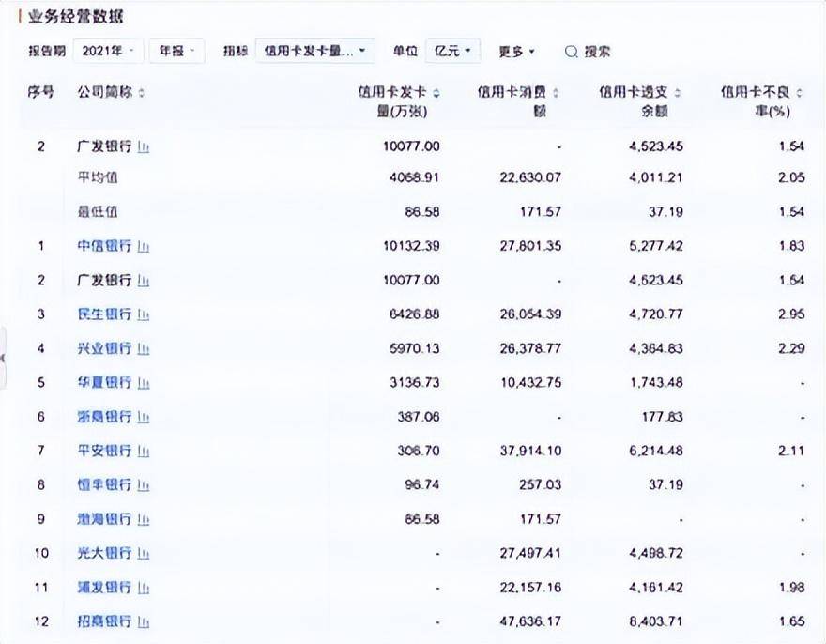The height and width of the screenshot is (644, 826).
Task: Open the 亿元 unit dropdown
Action: (x=452, y=51)
